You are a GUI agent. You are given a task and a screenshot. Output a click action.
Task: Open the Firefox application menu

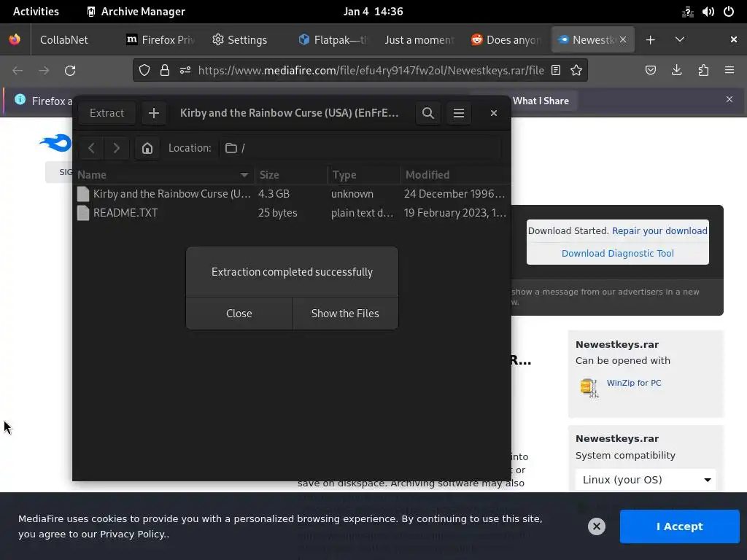point(729,71)
